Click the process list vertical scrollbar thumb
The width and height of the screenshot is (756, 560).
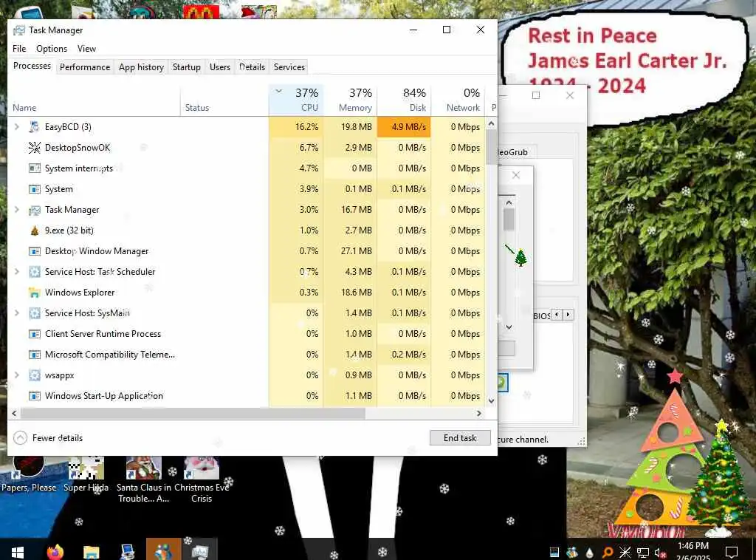click(x=491, y=147)
